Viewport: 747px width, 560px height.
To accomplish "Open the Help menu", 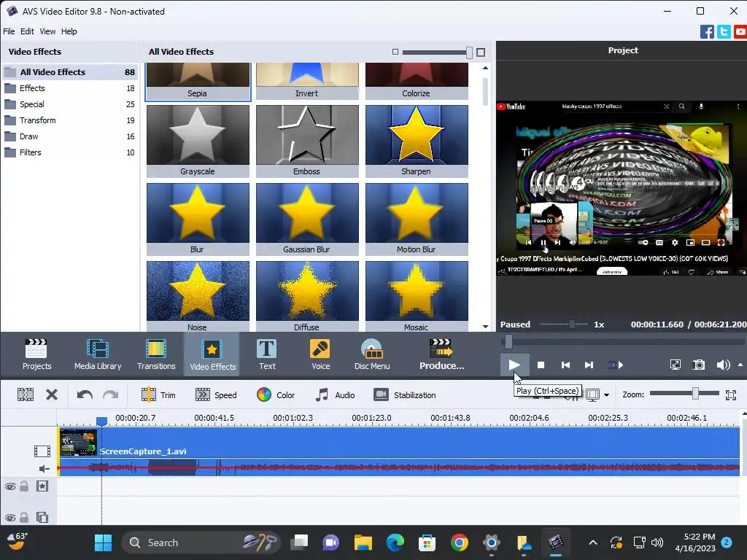I will 69,31.
